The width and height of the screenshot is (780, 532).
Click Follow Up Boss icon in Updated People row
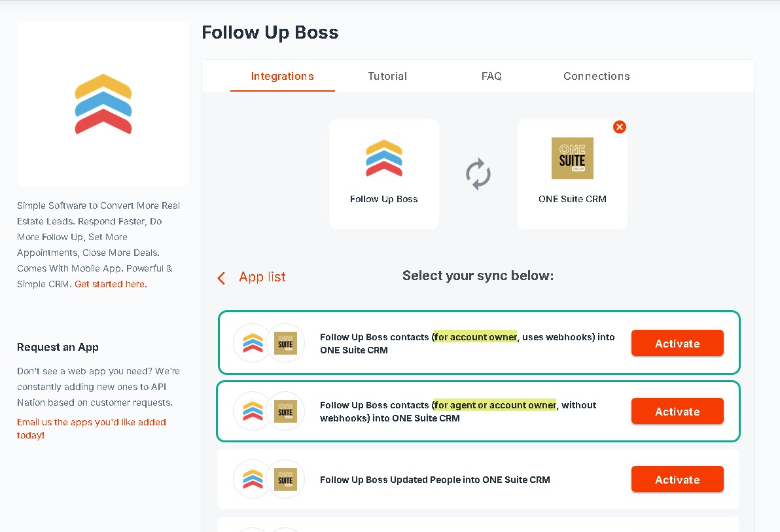(253, 479)
